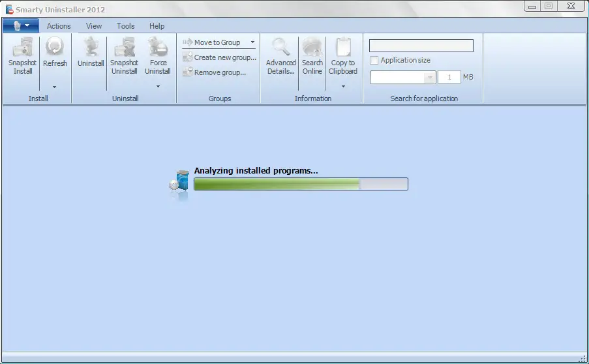Expand the Copy to Clipboard dropdown arrow
589x364 pixels.
tap(343, 86)
